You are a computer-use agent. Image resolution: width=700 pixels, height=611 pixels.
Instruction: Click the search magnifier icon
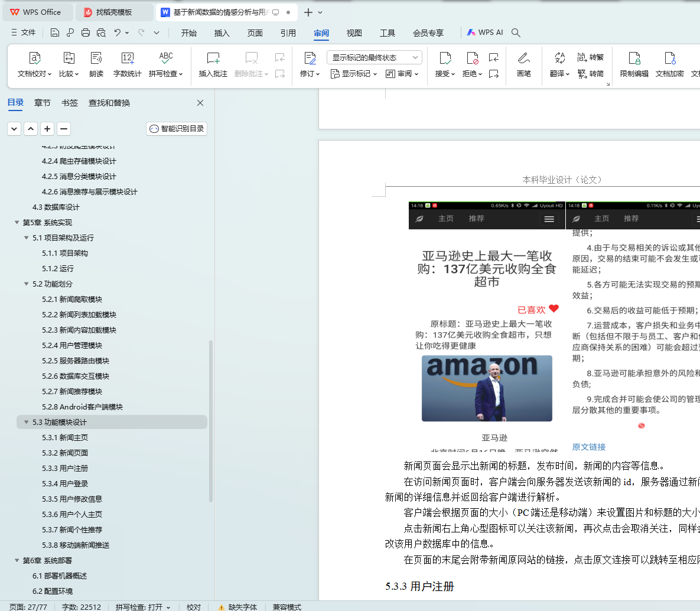(x=516, y=32)
